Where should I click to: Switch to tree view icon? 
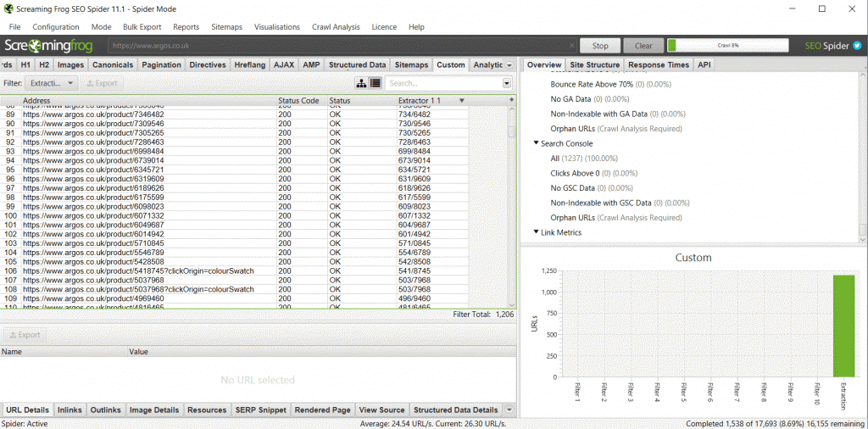(x=361, y=83)
